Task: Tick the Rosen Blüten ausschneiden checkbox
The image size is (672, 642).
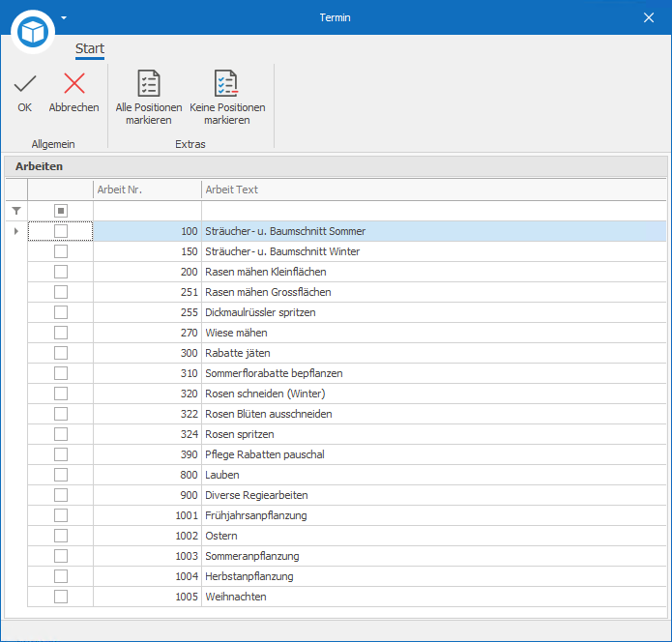Action: pyautogui.click(x=61, y=414)
